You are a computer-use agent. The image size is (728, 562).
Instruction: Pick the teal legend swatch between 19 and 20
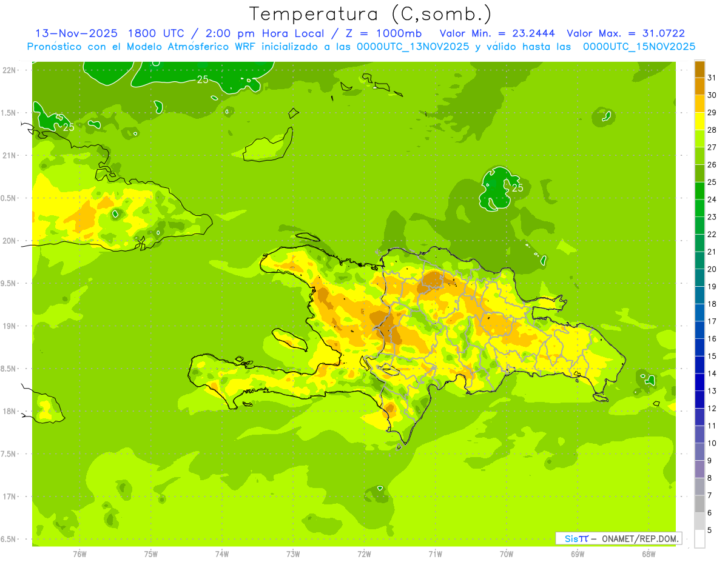coord(699,278)
